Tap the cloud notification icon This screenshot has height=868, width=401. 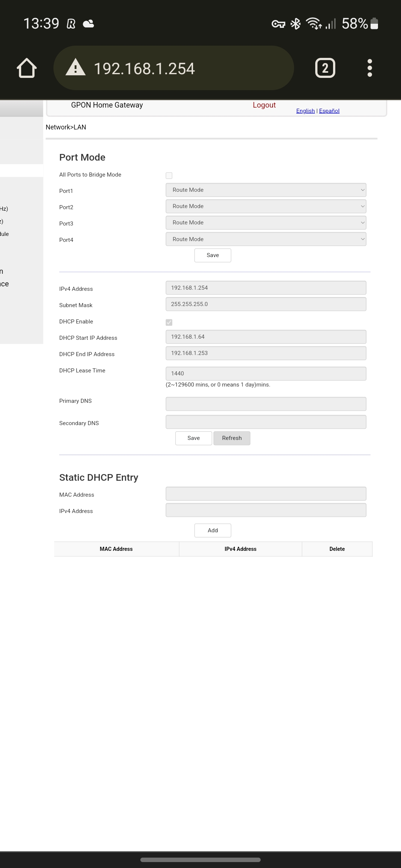click(x=88, y=24)
